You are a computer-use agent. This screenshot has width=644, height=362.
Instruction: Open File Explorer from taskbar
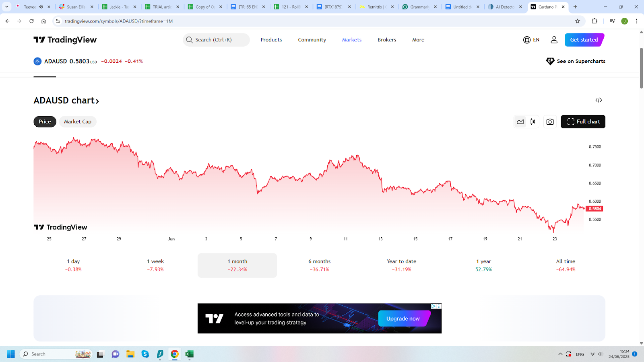click(130, 354)
